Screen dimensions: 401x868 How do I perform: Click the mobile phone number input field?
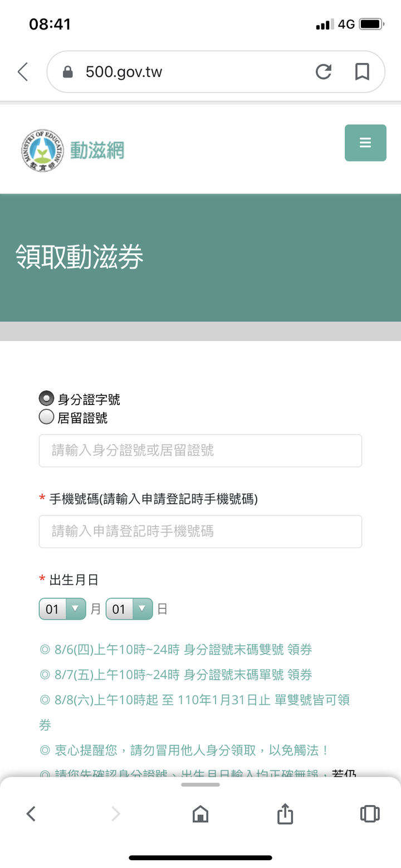click(x=200, y=531)
